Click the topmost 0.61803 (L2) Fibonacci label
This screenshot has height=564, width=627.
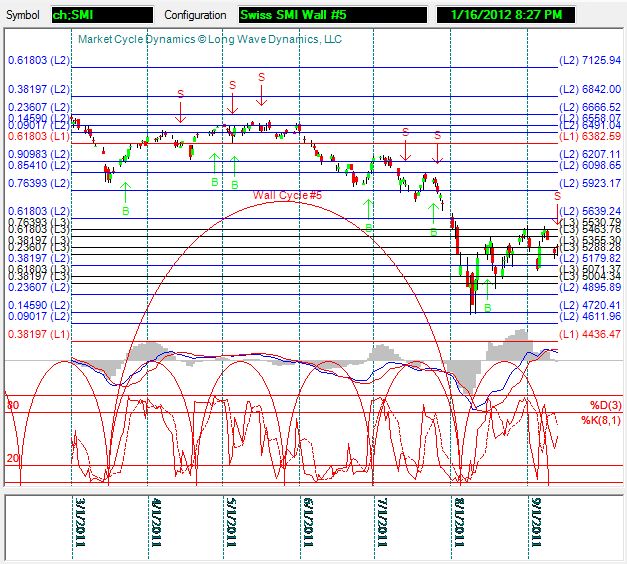40,61
